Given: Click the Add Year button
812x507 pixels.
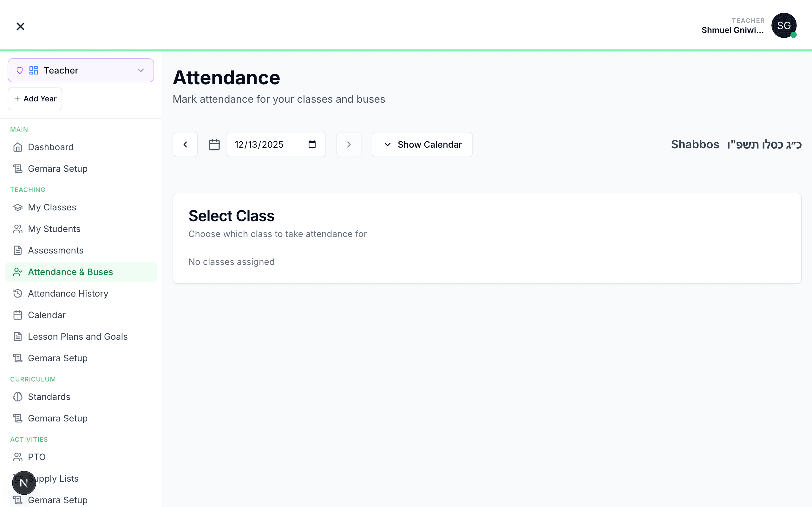Looking at the screenshot, I should point(35,99).
